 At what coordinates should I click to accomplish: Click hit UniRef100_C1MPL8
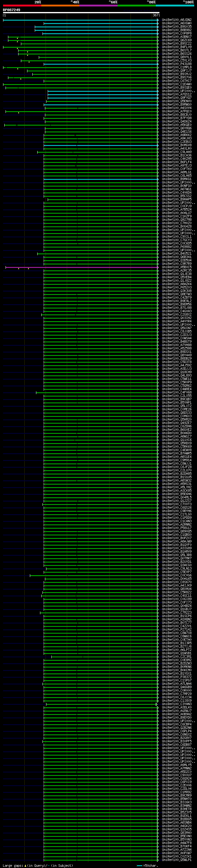177,67
